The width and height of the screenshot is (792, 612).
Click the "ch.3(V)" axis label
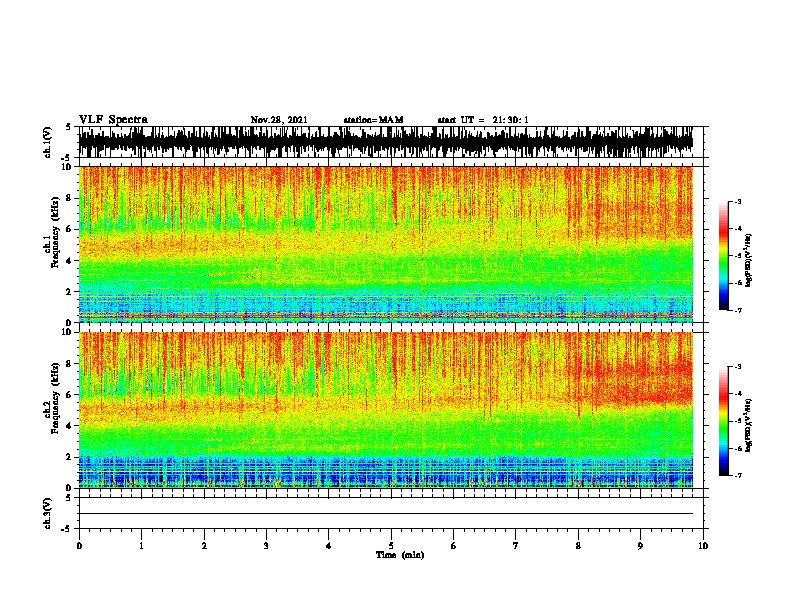point(48,513)
